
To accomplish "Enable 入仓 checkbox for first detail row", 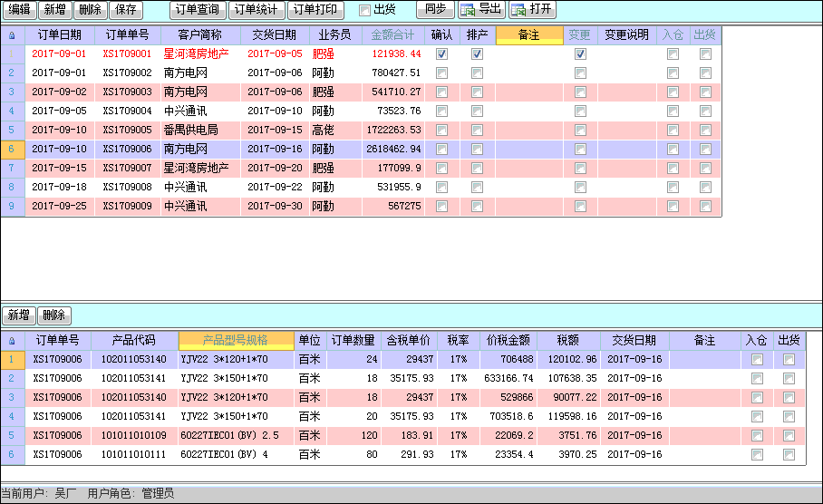I will tap(757, 360).
